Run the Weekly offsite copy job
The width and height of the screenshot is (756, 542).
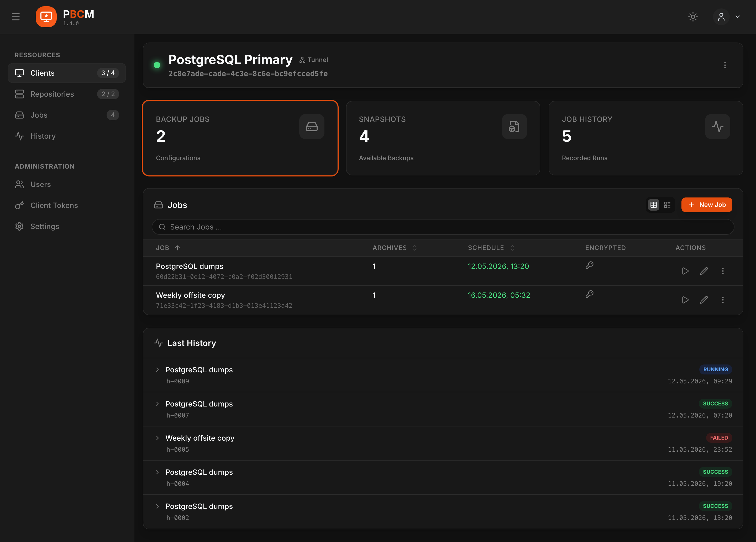tap(685, 300)
